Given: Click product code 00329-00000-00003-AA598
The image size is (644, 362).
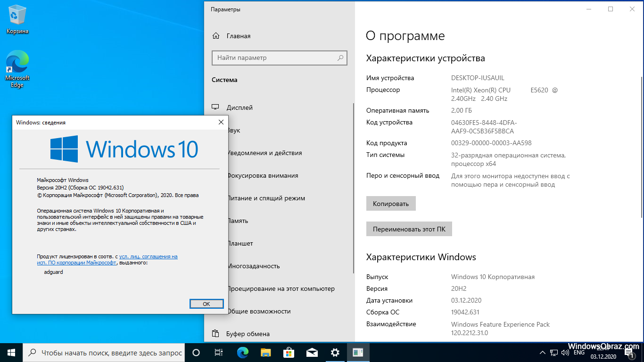Looking at the screenshot, I should click(491, 143).
